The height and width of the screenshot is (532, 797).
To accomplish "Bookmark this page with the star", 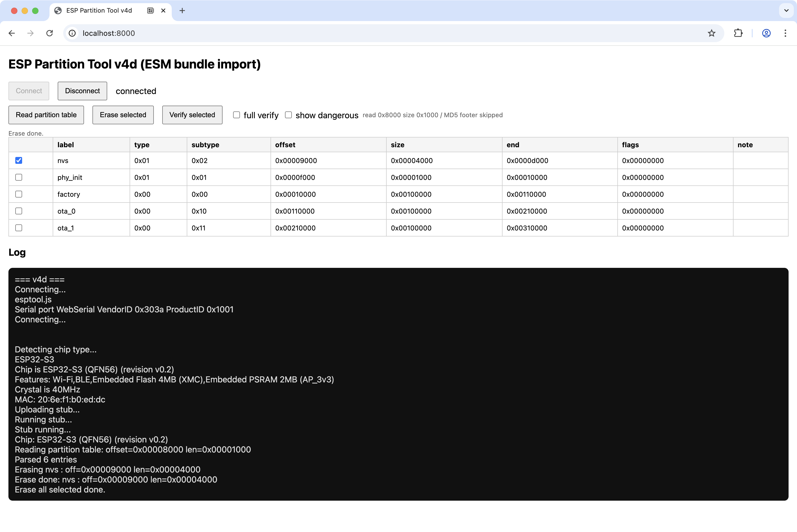I will (711, 33).
